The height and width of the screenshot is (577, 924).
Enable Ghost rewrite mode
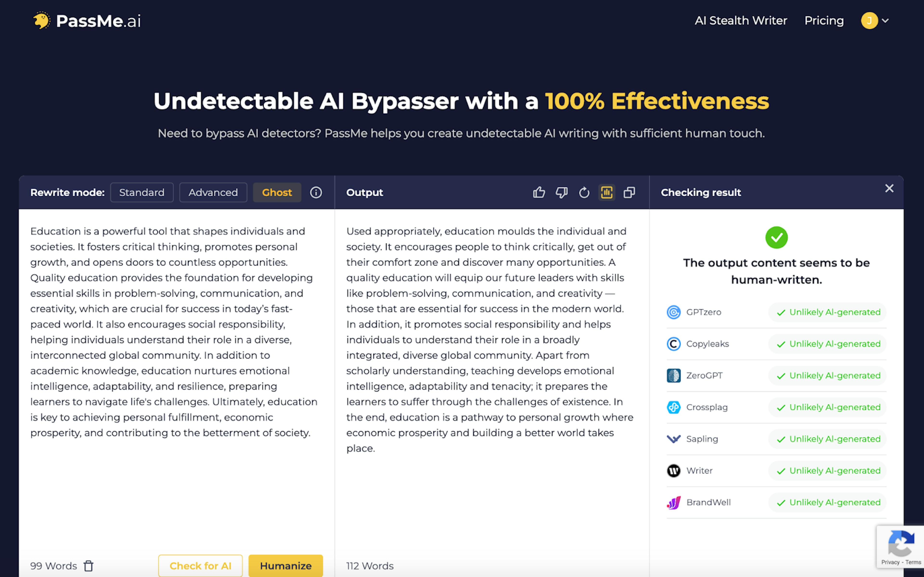pyautogui.click(x=277, y=192)
